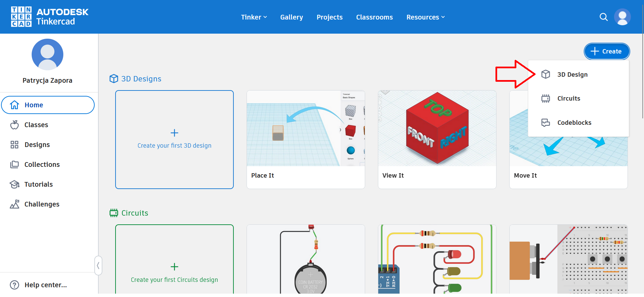This screenshot has width=644, height=297.
Task: Click the Help center question mark icon
Action: tap(14, 285)
